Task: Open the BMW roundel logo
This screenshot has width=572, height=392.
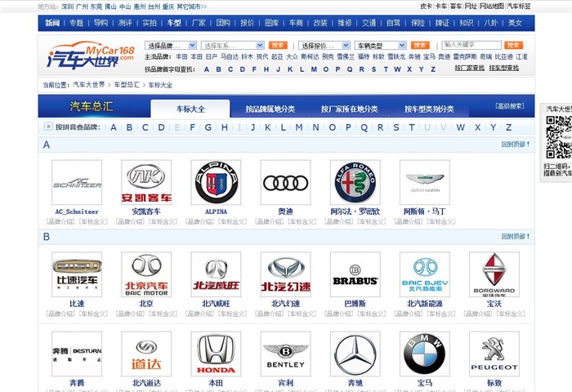Action: coord(425,354)
